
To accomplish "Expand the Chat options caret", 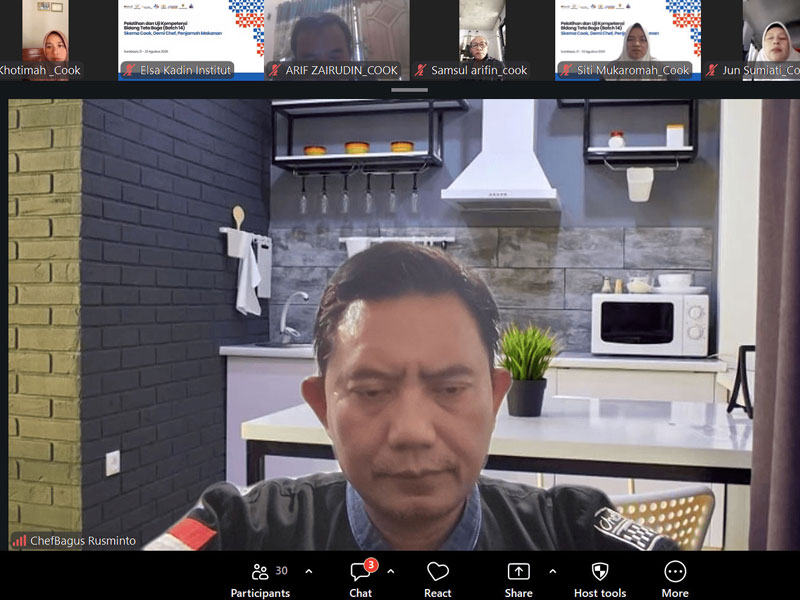I will (x=391, y=571).
